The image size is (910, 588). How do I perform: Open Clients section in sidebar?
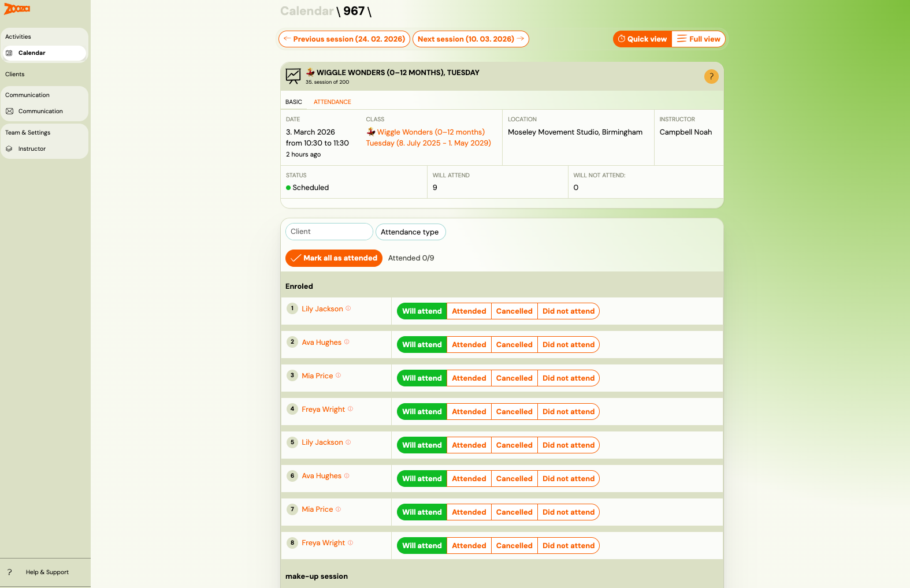[15, 75]
